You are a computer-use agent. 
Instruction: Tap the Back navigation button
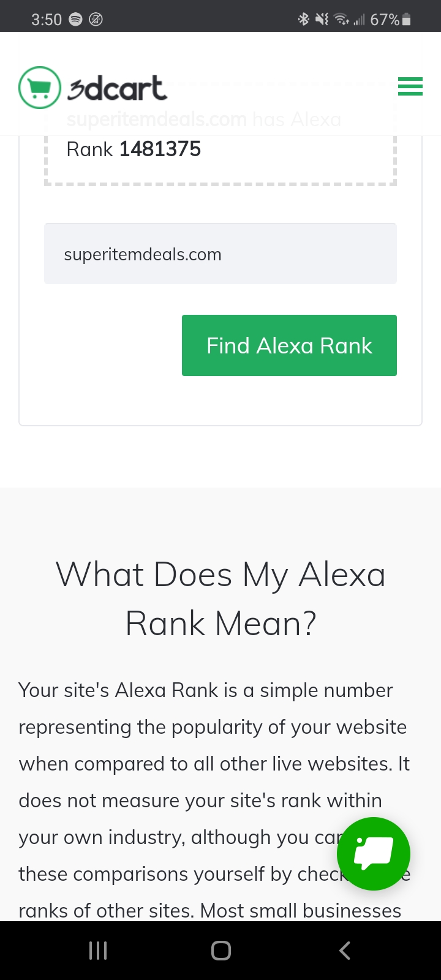[344, 950]
